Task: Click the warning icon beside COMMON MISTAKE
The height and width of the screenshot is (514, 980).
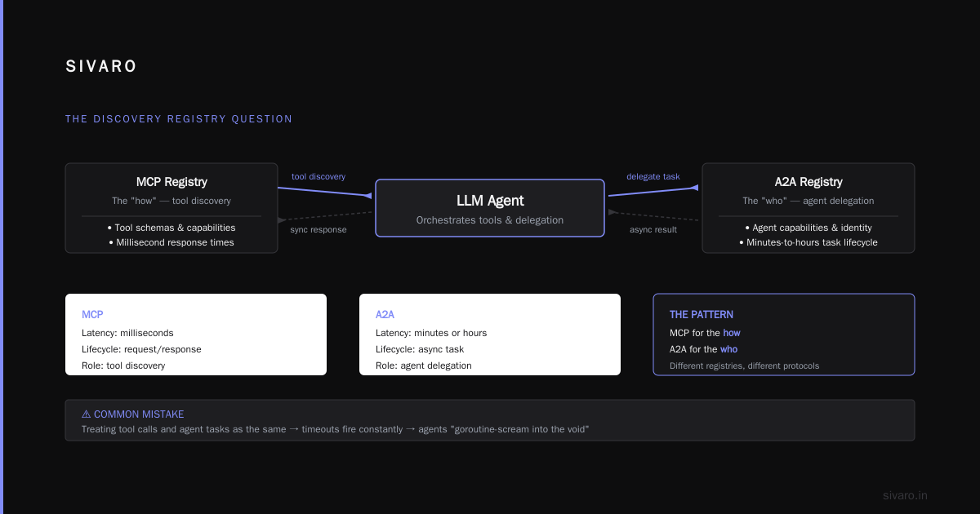Action: 87,414
